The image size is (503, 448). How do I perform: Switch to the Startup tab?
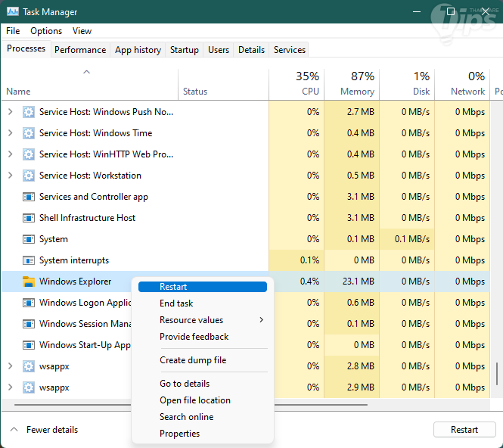[x=185, y=50]
